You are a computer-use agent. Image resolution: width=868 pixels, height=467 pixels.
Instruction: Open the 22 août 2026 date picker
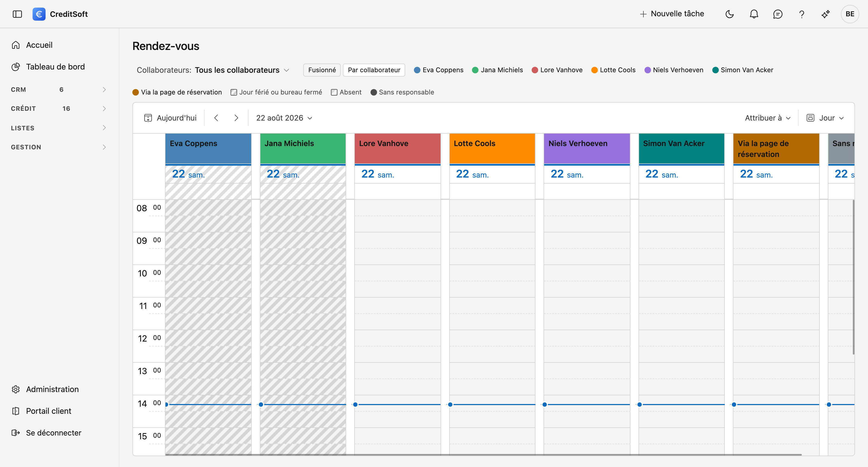coord(284,118)
